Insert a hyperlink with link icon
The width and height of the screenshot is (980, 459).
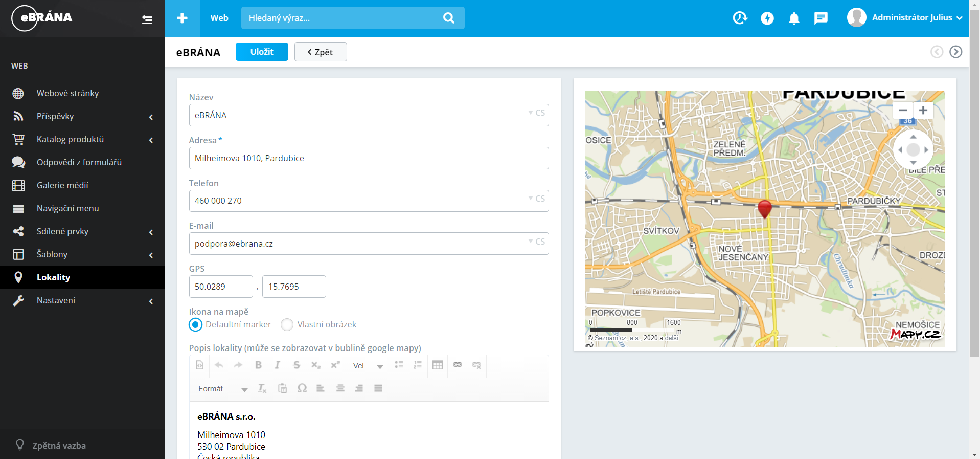tap(458, 365)
